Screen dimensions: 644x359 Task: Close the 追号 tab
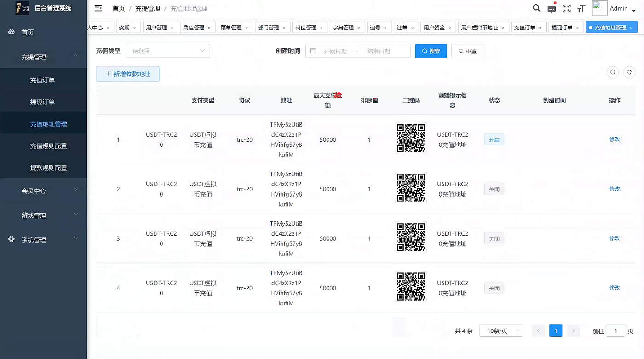[385, 28]
